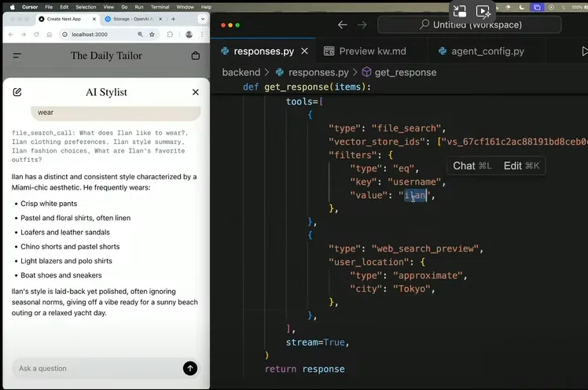The height and width of the screenshot is (390, 588).
Task: Navigate back with Cursor's left arrow
Action: [x=343, y=25]
